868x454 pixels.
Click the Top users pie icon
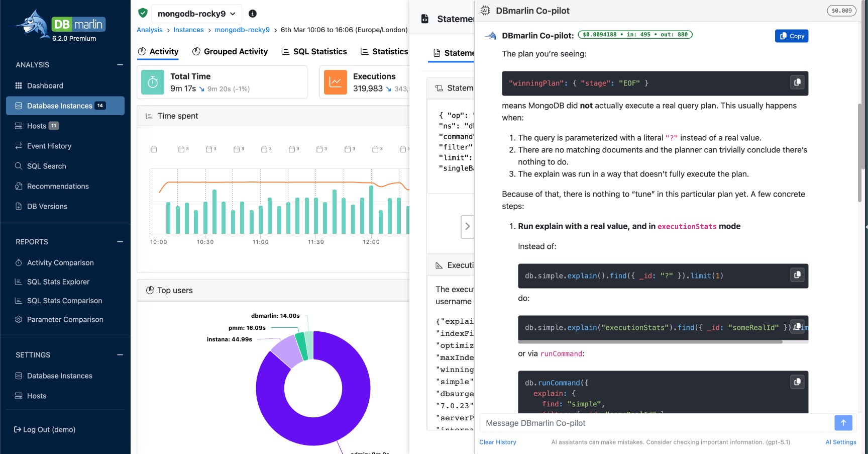pyautogui.click(x=150, y=290)
